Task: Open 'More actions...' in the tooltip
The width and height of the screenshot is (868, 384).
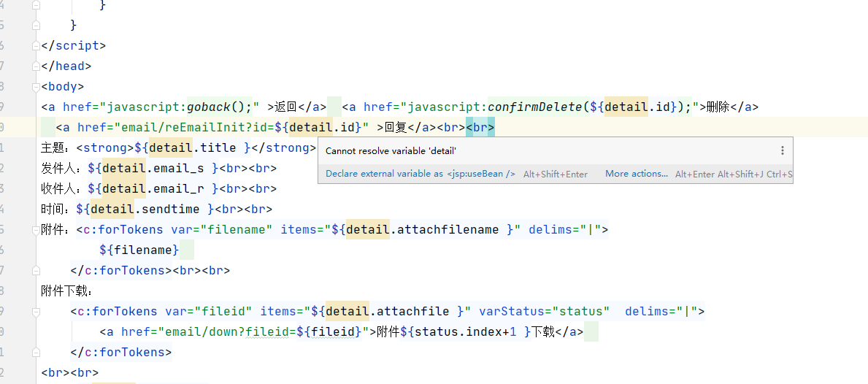Action: [637, 174]
